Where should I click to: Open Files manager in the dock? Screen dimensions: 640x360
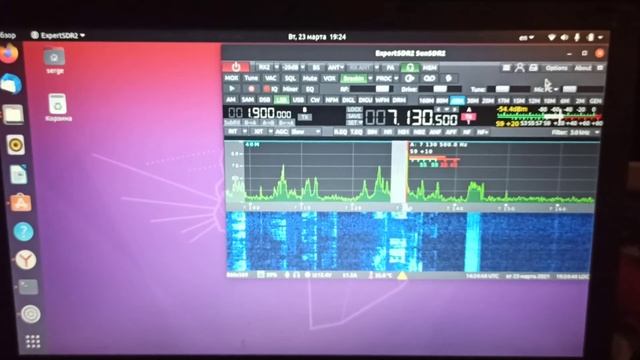tap(13, 115)
